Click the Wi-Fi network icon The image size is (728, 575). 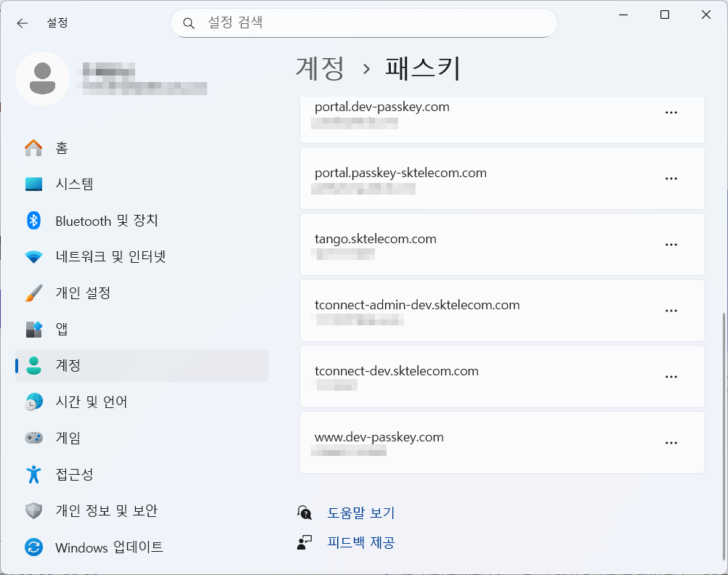click(x=33, y=256)
